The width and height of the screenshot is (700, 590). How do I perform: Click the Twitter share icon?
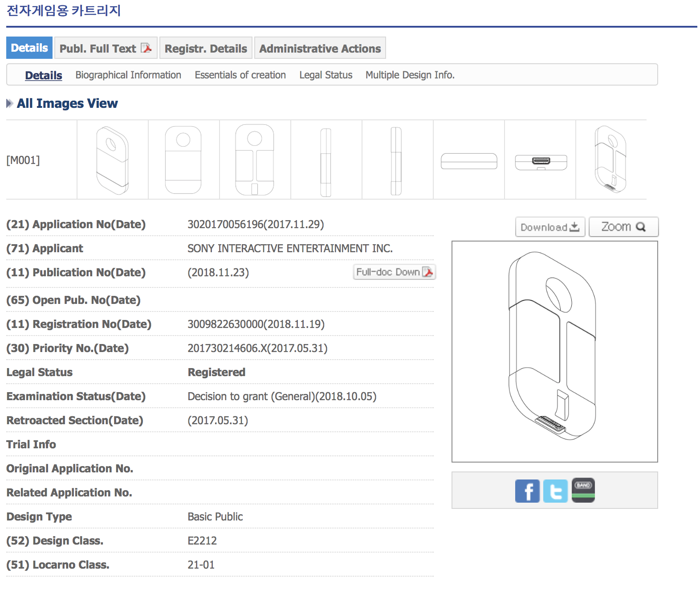pos(555,491)
